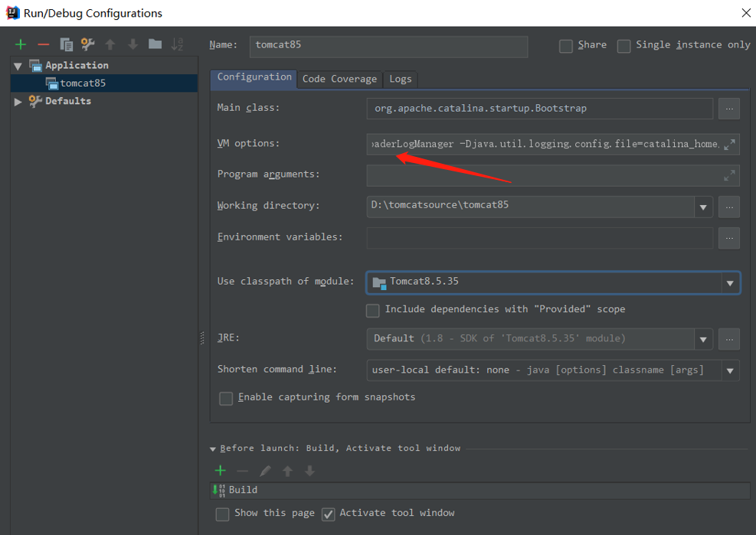The width and height of the screenshot is (756, 535).
Task: Remove selected configuration with the red minus
Action: 44,45
